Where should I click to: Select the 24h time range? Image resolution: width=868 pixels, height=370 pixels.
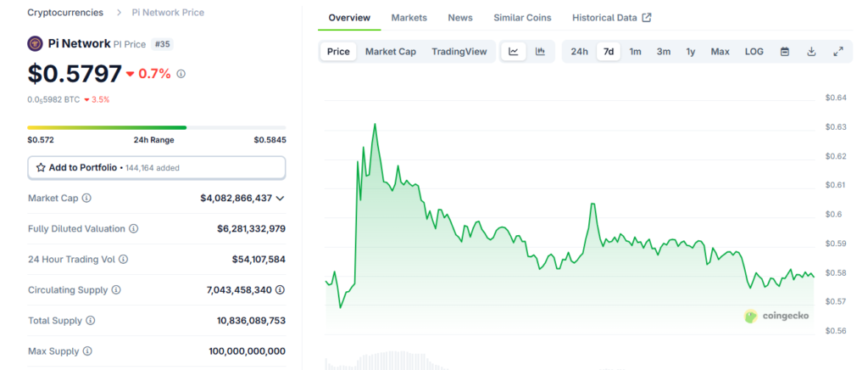click(x=579, y=52)
